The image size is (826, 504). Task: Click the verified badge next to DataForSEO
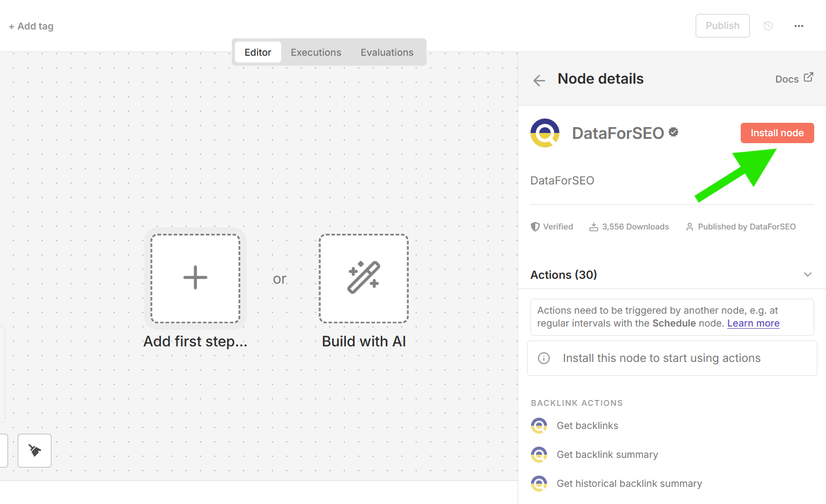click(674, 132)
